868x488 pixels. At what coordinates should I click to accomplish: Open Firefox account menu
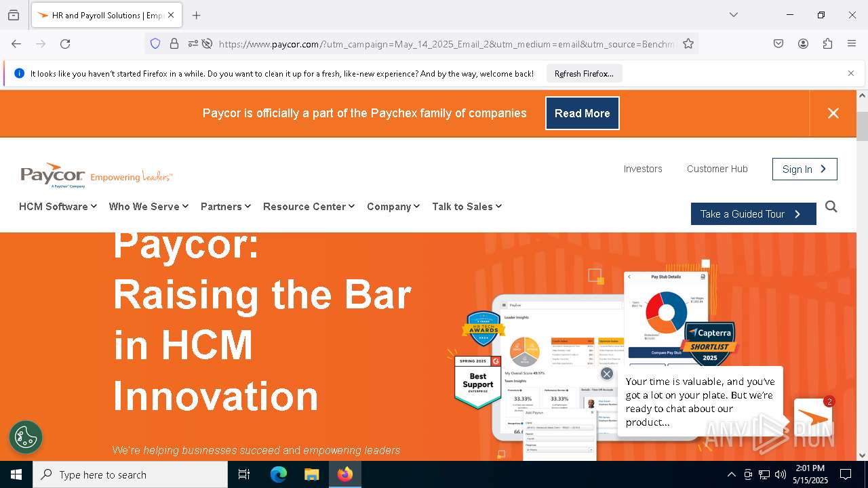803,43
